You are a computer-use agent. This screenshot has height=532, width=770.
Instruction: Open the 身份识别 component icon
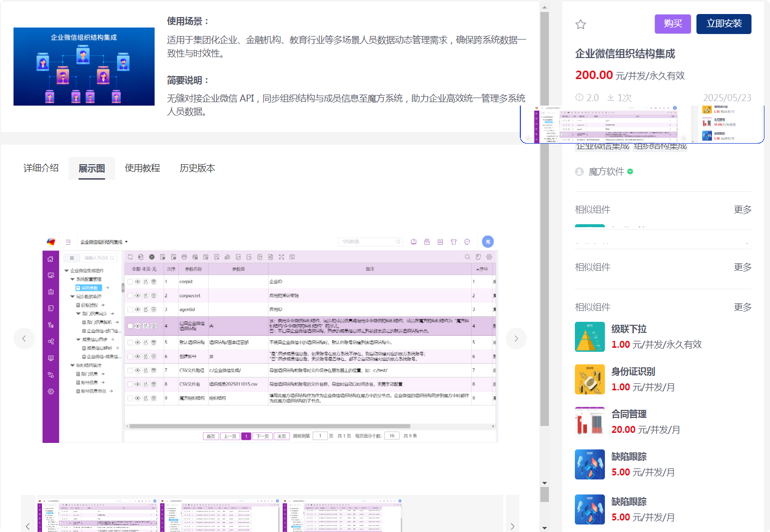(590, 379)
